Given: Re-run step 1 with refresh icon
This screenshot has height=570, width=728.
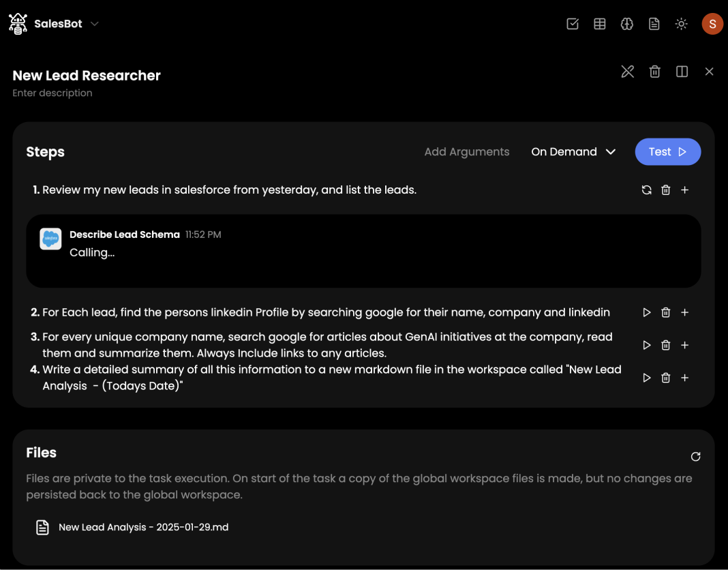Looking at the screenshot, I should (x=647, y=190).
